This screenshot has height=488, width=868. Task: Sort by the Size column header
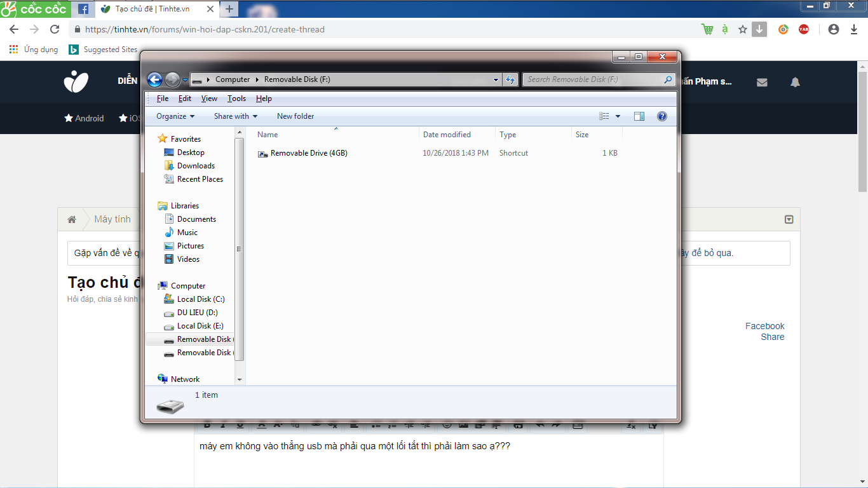click(597, 135)
